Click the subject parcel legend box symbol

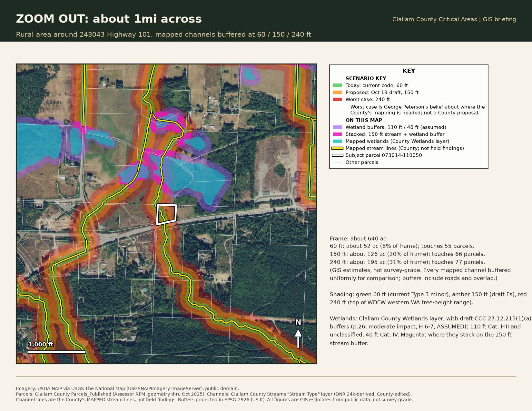coord(337,155)
